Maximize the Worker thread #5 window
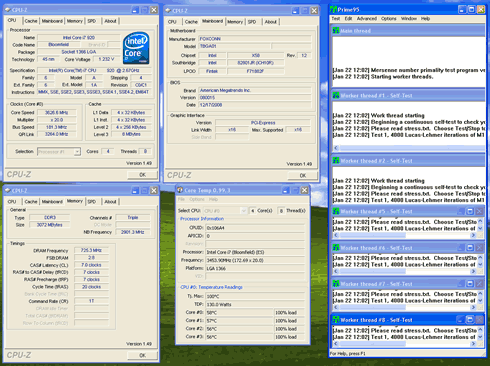This screenshot has width=490, height=366. tap(470, 211)
